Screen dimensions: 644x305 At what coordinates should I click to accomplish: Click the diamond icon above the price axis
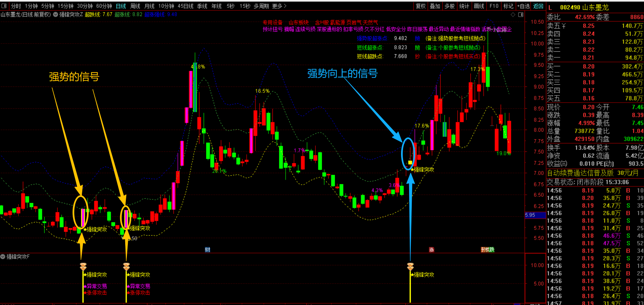(x=513, y=15)
